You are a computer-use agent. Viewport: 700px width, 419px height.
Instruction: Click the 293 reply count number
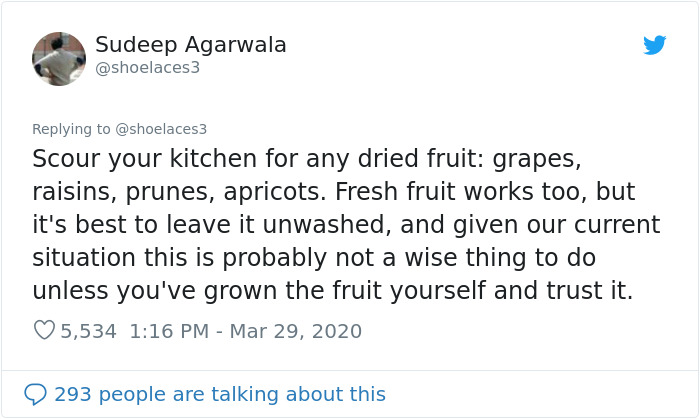(x=72, y=394)
